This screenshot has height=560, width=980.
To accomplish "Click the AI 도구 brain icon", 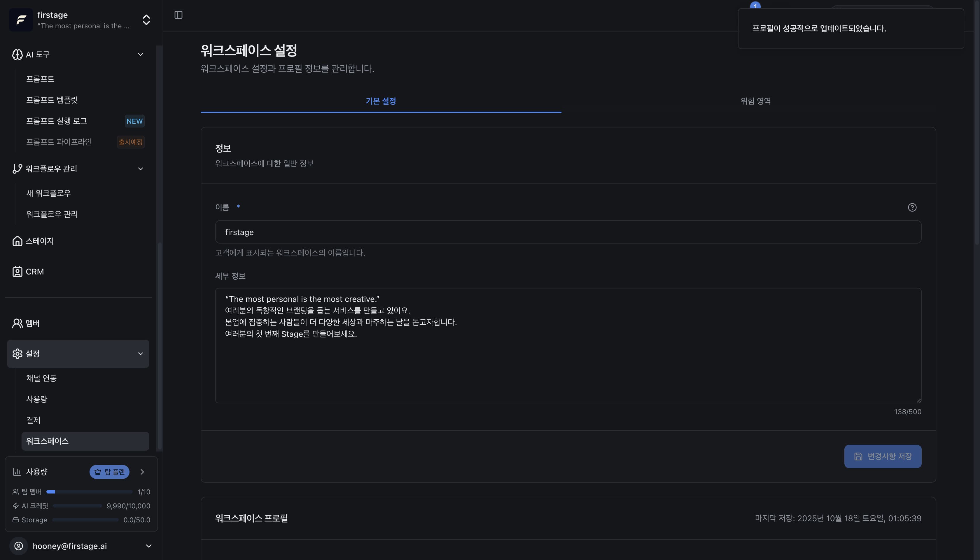I will click(17, 55).
